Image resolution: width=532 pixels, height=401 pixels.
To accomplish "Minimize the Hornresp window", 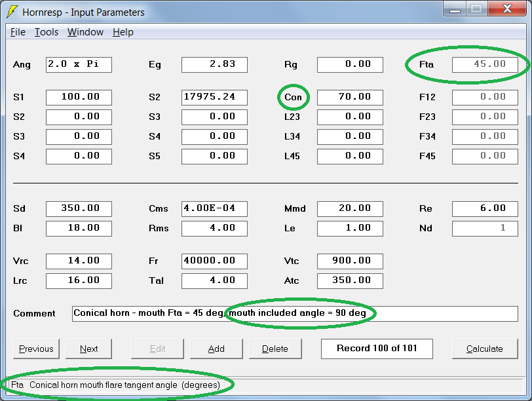I will click(x=455, y=9).
